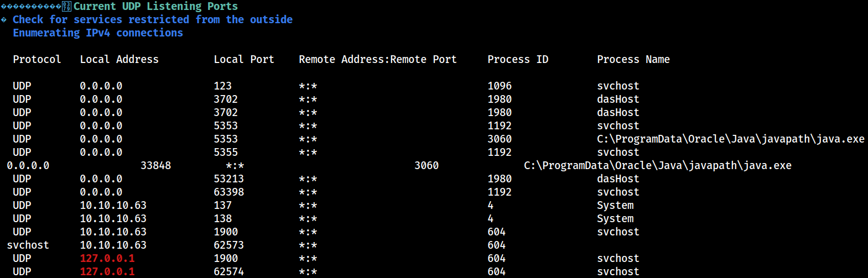Click the key glyph icon before the heading
Viewport: 868px width, 278px height.
[66, 7]
